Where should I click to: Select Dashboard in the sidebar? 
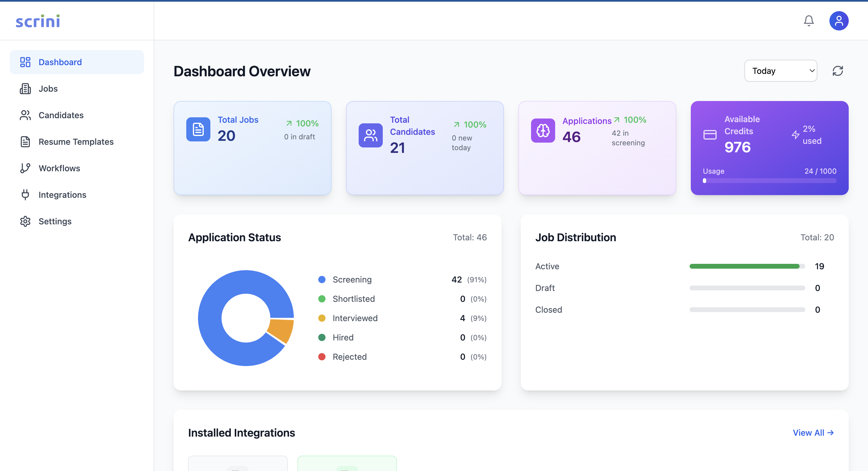coord(60,62)
